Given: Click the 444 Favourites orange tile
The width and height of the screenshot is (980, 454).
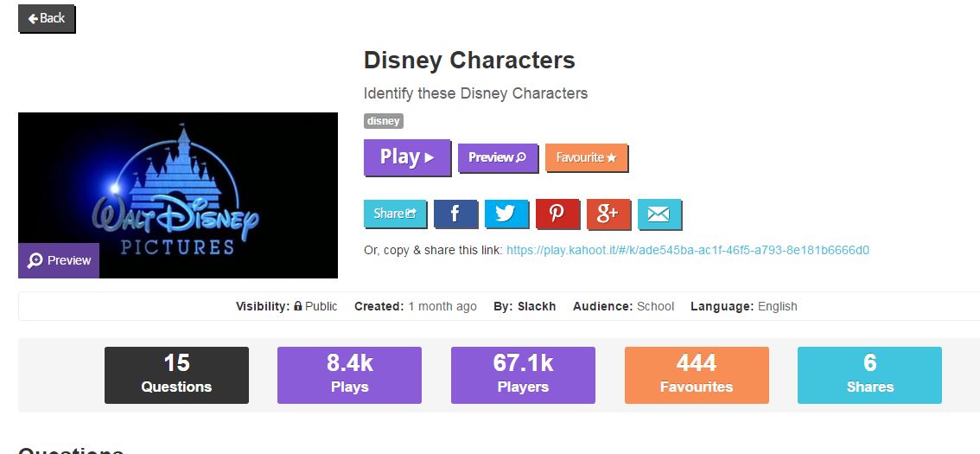Looking at the screenshot, I should 697,375.
